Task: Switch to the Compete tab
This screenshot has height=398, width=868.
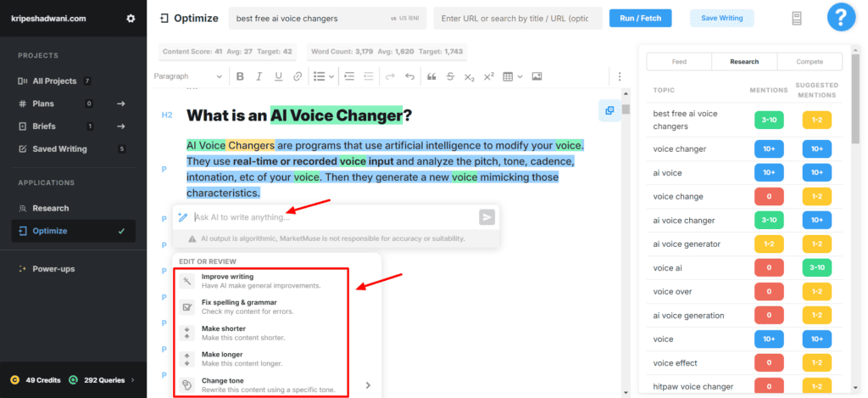Action: coord(810,61)
